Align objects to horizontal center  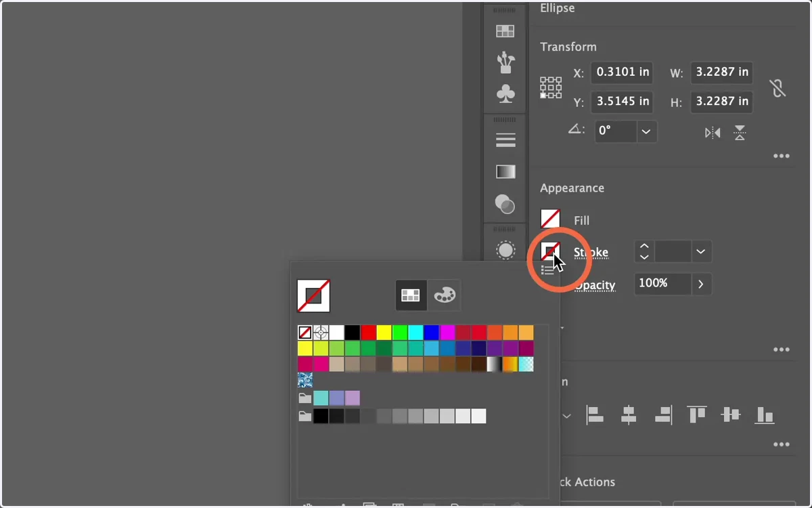629,415
